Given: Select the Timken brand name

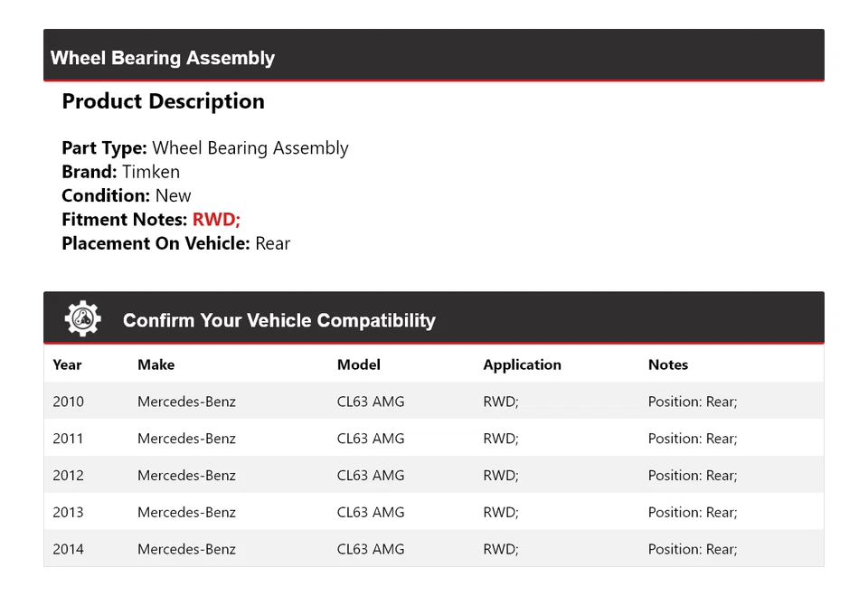Looking at the screenshot, I should pos(150,172).
